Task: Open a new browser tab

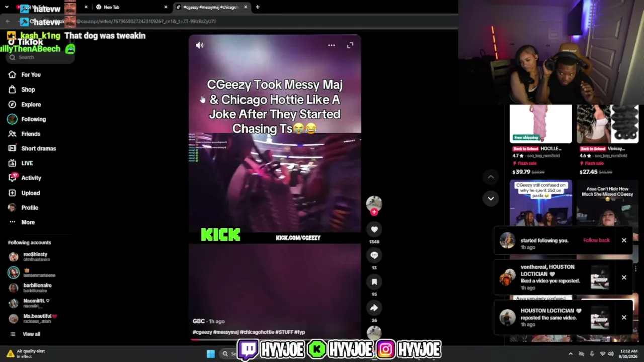Action: click(x=257, y=7)
